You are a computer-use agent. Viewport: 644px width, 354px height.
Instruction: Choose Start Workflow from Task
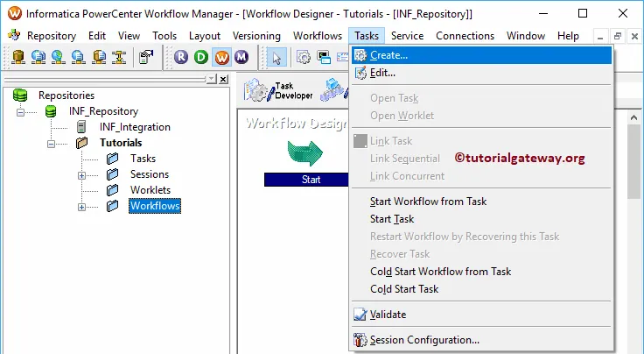point(428,202)
